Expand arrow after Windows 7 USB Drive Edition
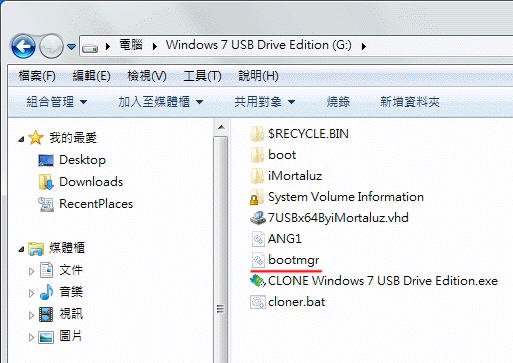The height and width of the screenshot is (363, 513). [x=364, y=46]
